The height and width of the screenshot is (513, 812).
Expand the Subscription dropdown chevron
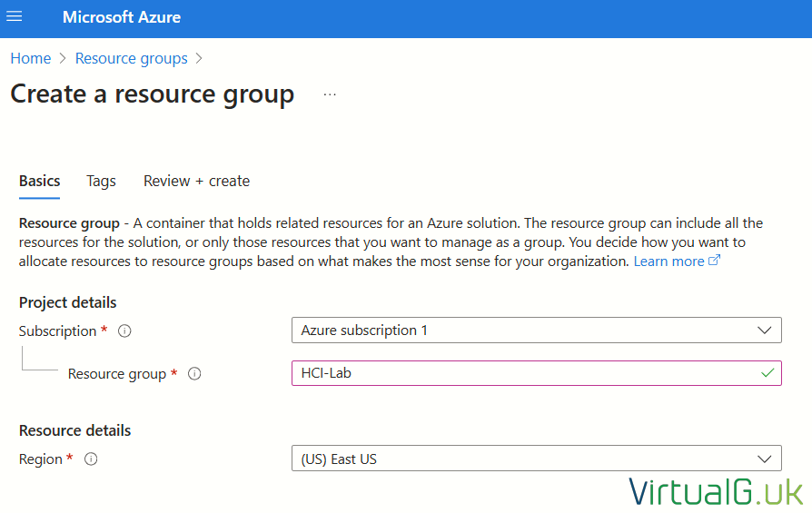pyautogui.click(x=765, y=330)
